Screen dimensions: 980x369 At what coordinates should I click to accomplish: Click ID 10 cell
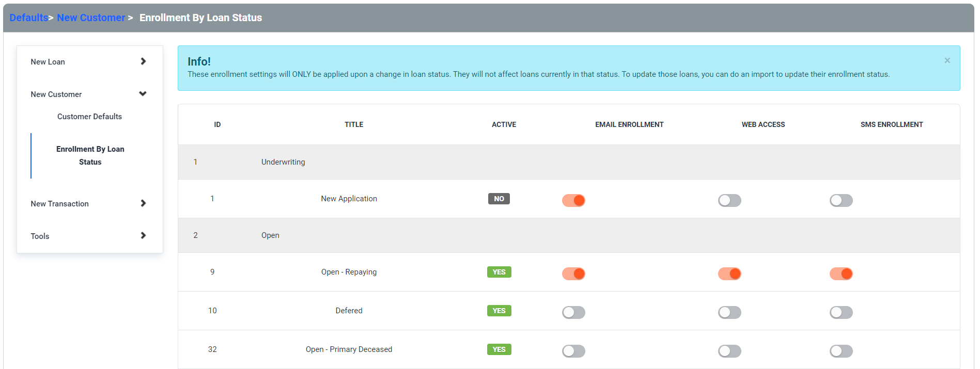coord(212,311)
